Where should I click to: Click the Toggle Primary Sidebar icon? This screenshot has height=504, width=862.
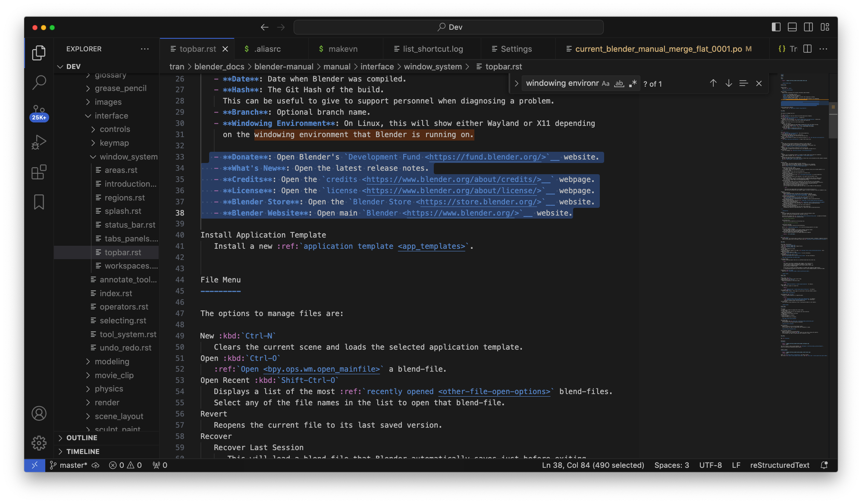click(776, 26)
